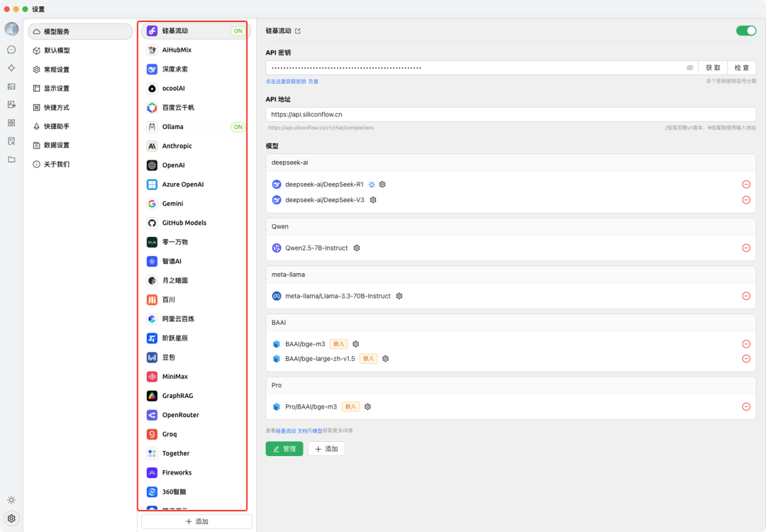Viewport: 766px width, 532px height.
Task: Open settings gear for Pro/BAAI/bge-m3
Action: point(368,406)
